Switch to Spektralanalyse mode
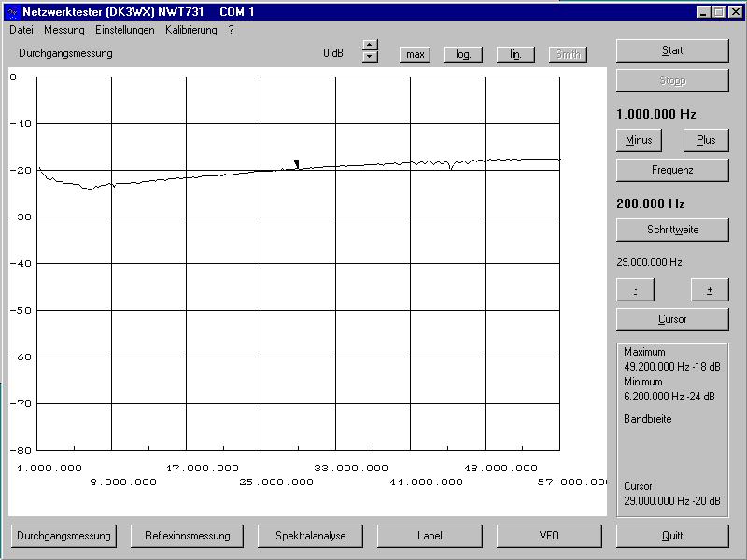The image size is (747, 560). 310,536
